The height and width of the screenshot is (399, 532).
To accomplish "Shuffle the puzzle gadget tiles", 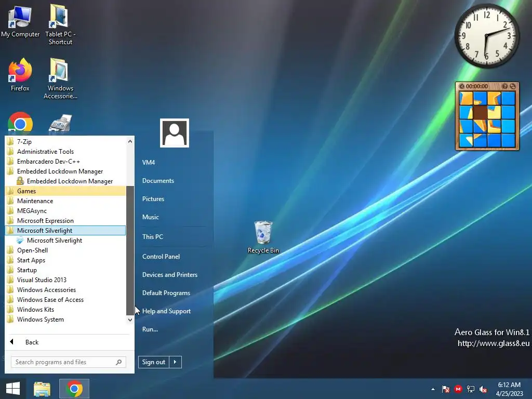I will click(513, 87).
